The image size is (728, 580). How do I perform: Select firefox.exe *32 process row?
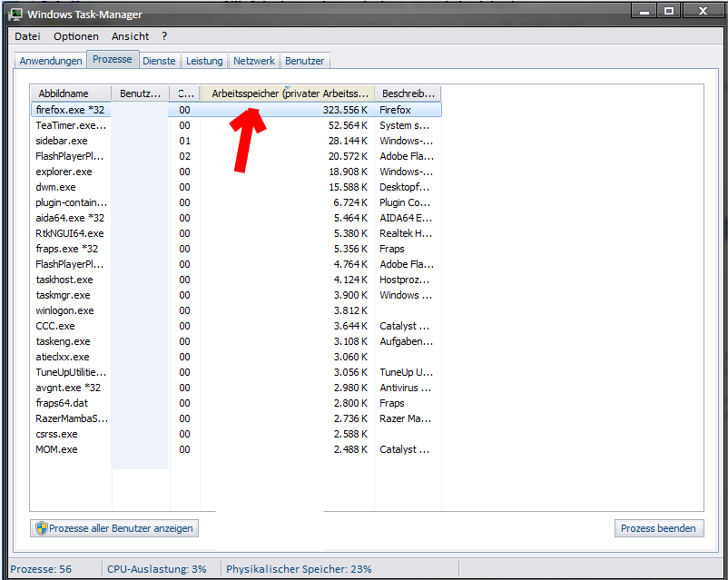[236, 110]
